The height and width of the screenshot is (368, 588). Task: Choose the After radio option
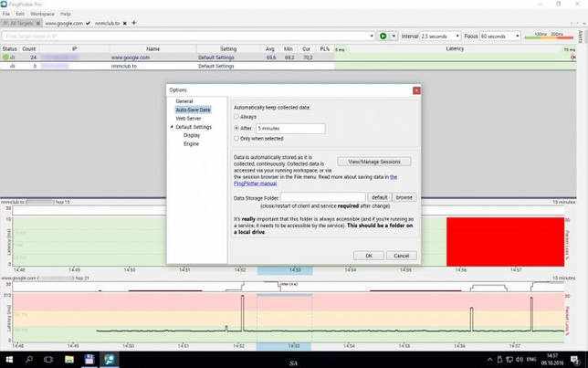tap(236, 128)
